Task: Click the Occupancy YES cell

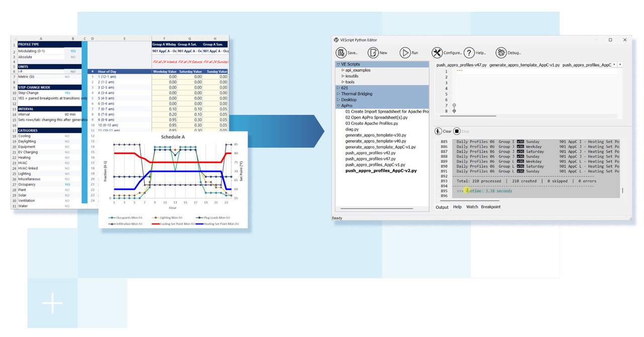Action: tap(73, 184)
